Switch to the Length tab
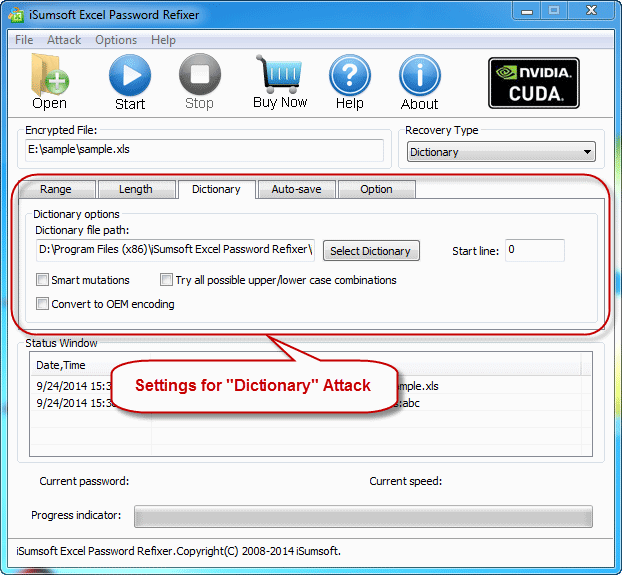The height and width of the screenshot is (575, 622). [136, 189]
